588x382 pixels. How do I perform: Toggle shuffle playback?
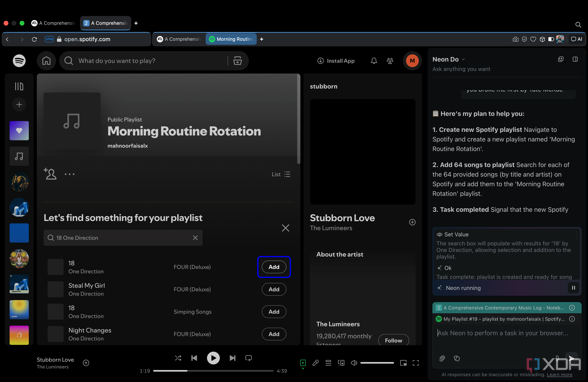point(178,358)
